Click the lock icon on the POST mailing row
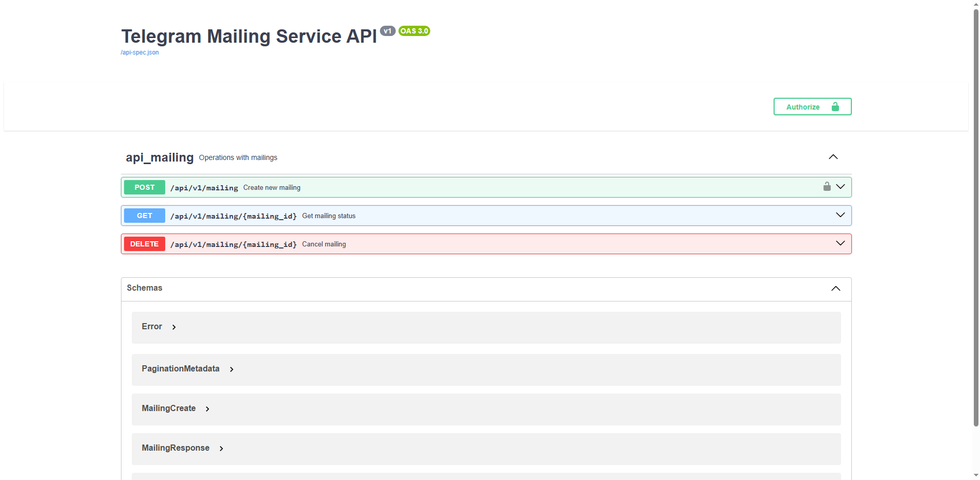This screenshot has width=980, height=480. point(827,187)
